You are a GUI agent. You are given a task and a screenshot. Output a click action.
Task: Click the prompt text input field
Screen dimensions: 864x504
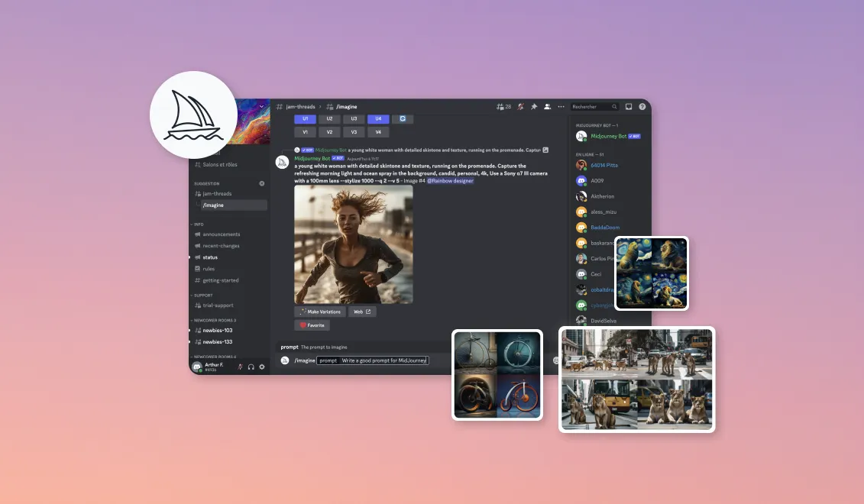pos(373,360)
